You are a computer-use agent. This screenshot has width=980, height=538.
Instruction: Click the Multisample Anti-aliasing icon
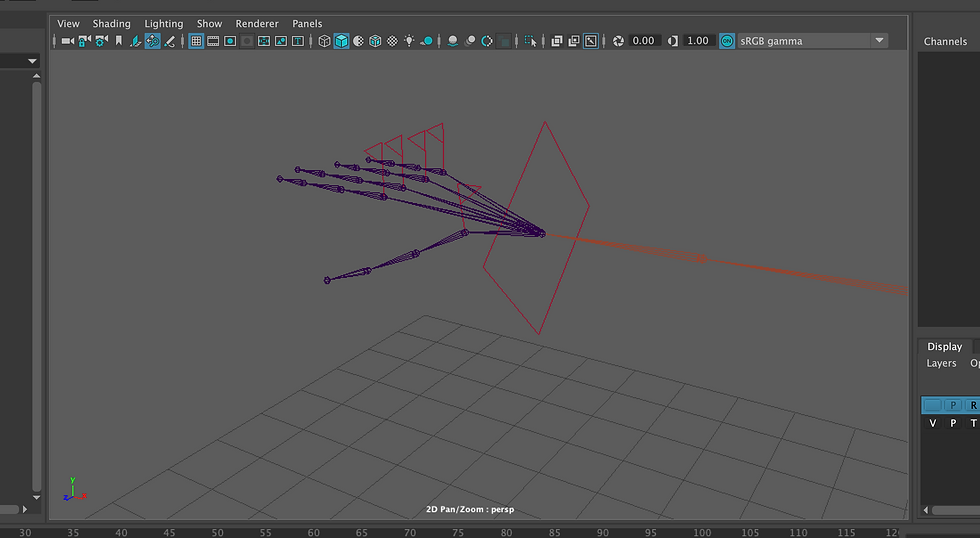(487, 41)
